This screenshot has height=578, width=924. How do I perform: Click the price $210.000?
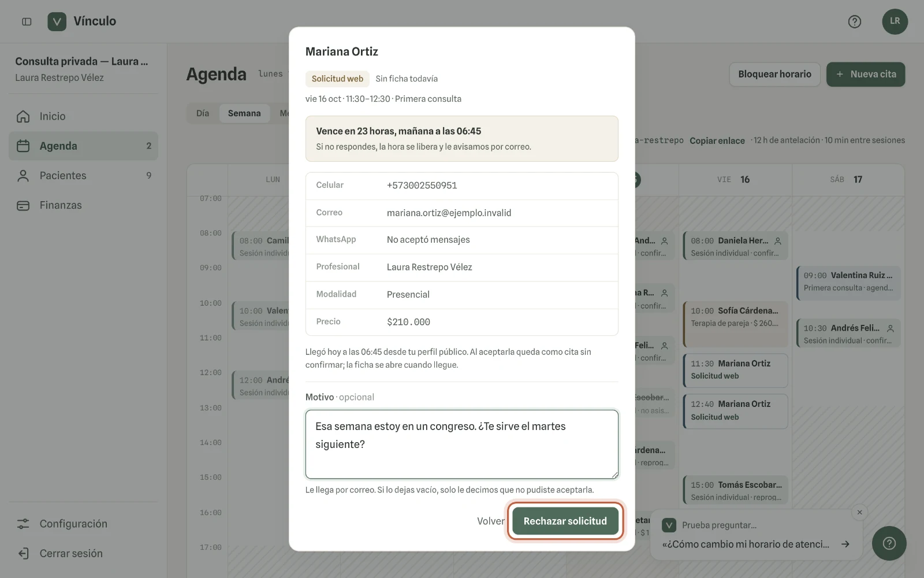pos(408,322)
